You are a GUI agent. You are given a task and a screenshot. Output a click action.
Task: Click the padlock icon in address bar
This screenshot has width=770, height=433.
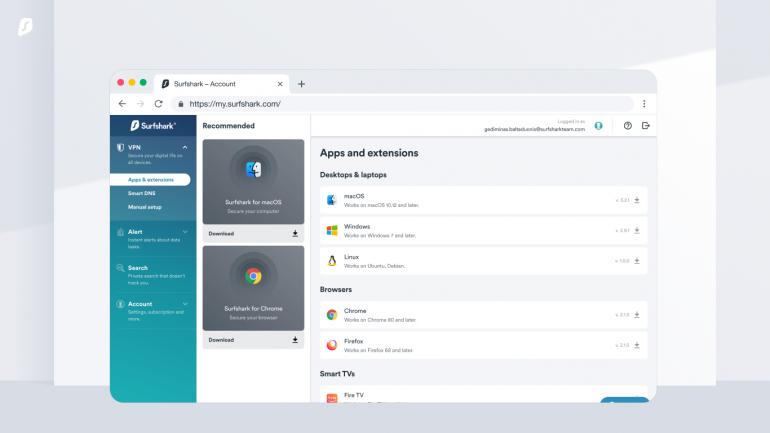click(x=181, y=104)
